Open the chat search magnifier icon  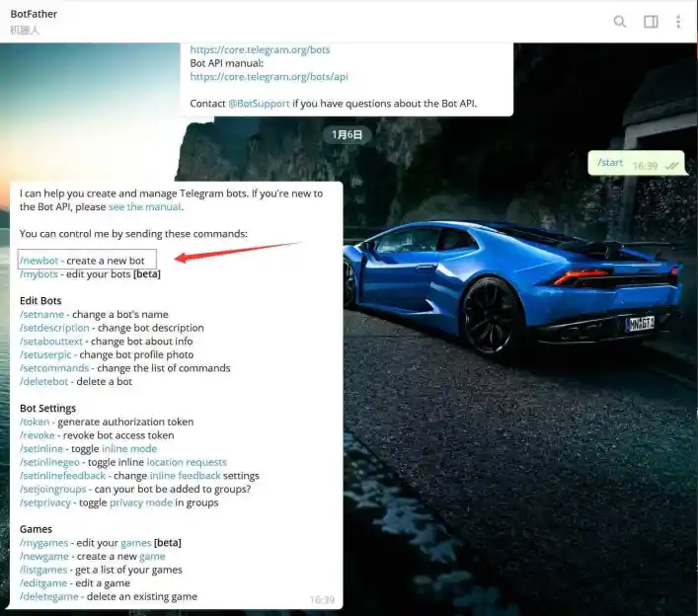pyautogui.click(x=620, y=22)
